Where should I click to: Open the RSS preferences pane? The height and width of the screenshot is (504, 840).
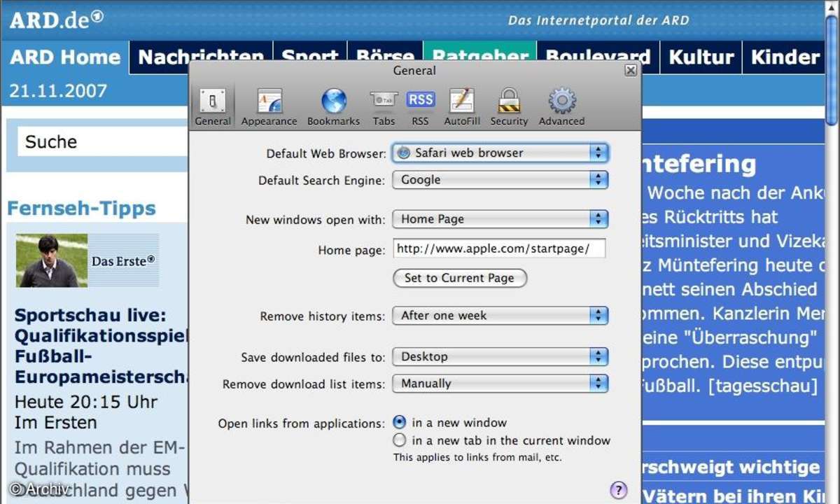point(420,107)
